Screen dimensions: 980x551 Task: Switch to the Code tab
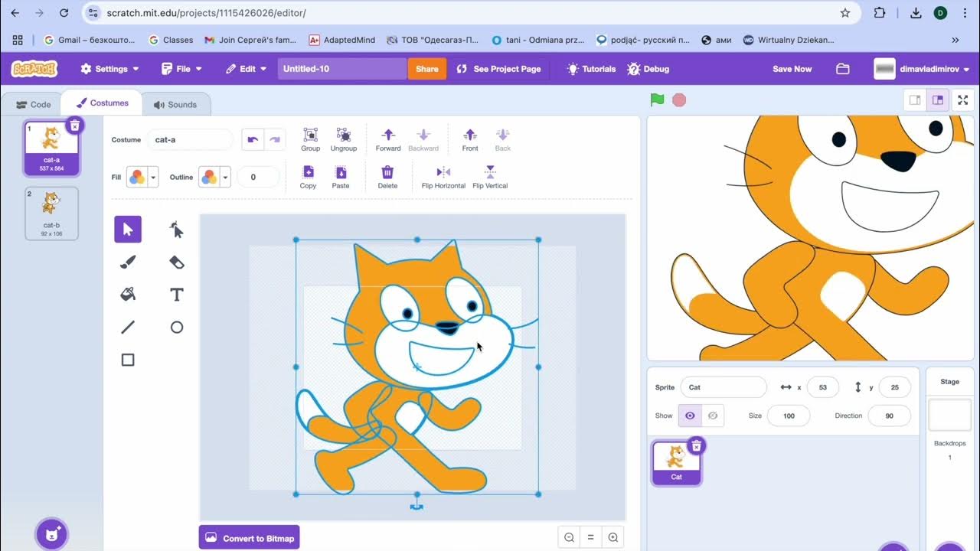point(34,105)
